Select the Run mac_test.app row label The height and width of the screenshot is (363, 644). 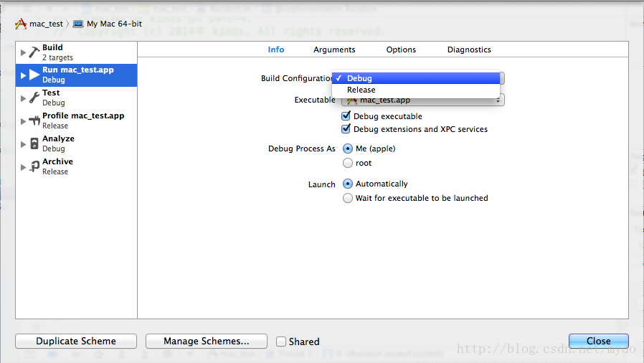[78, 70]
